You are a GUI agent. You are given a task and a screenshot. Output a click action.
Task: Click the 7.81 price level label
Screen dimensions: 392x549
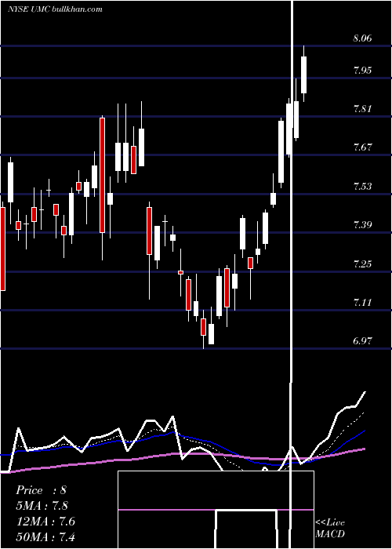pyautogui.click(x=362, y=108)
